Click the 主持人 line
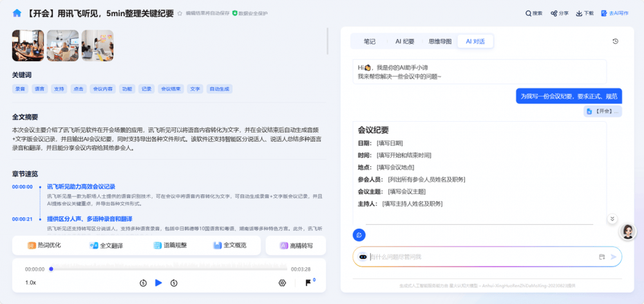 click(x=400, y=204)
